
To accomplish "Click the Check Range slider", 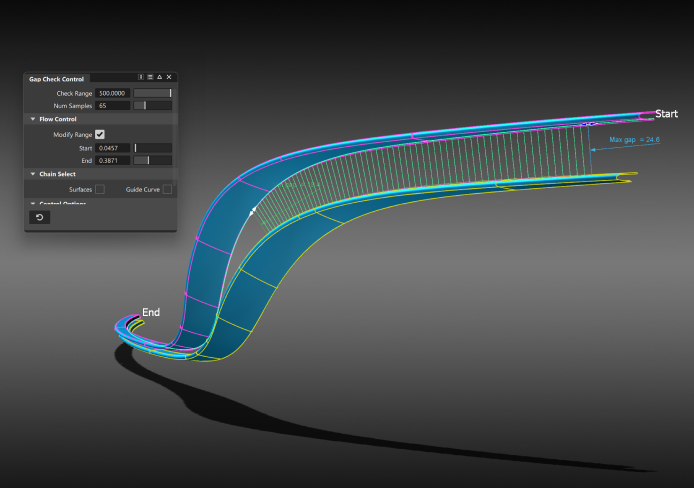I will point(153,93).
